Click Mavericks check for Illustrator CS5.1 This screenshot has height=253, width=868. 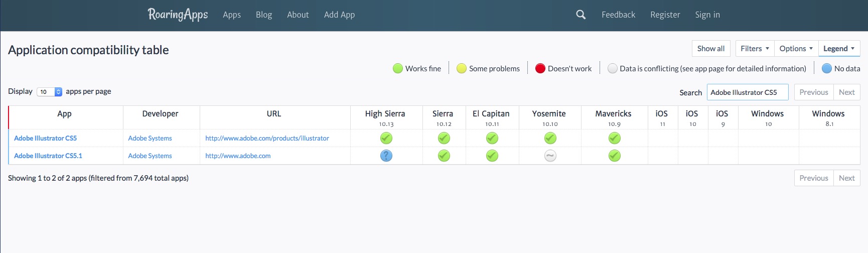click(x=614, y=156)
